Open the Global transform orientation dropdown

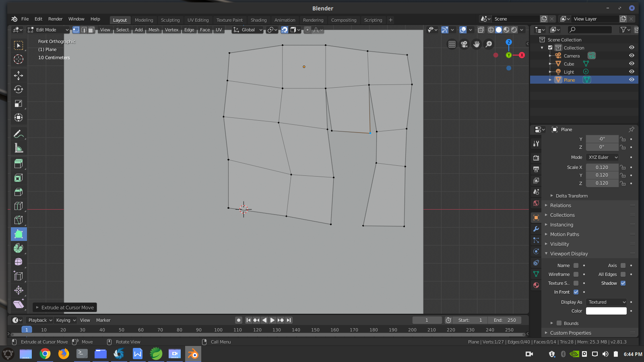click(248, 30)
